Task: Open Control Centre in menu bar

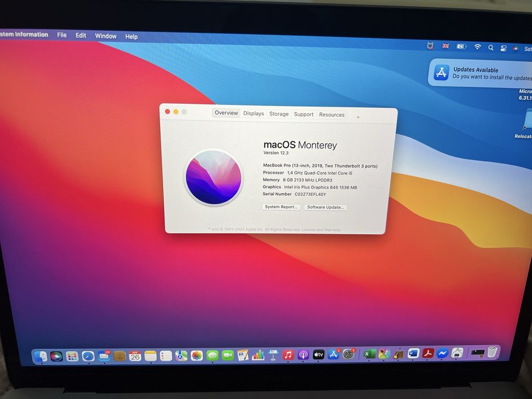Action: [x=503, y=48]
